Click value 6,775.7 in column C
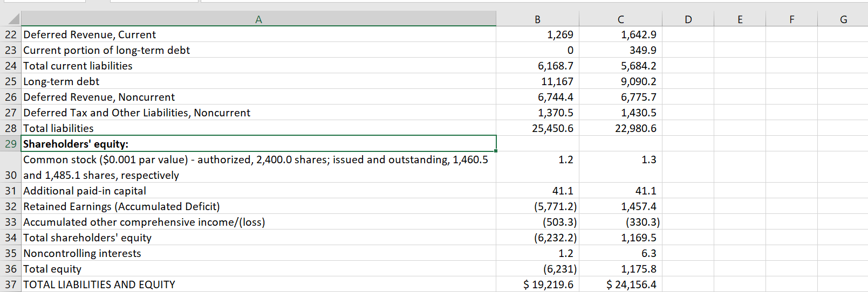868x292 pixels. [620, 97]
